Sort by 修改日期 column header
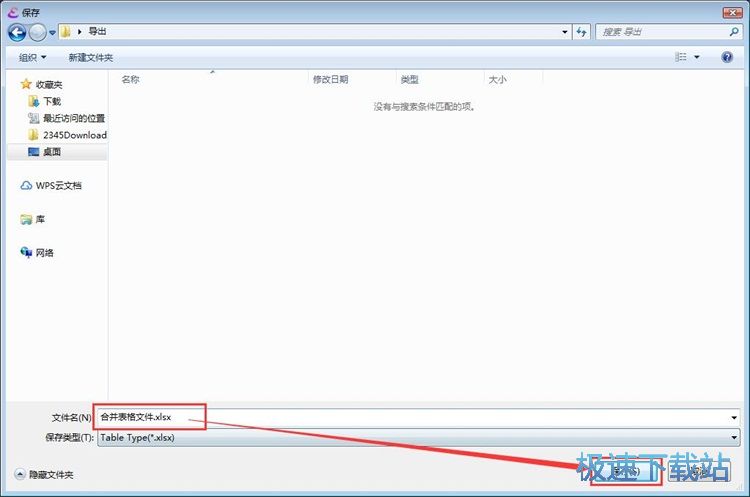The width and height of the screenshot is (750, 497). pos(330,79)
